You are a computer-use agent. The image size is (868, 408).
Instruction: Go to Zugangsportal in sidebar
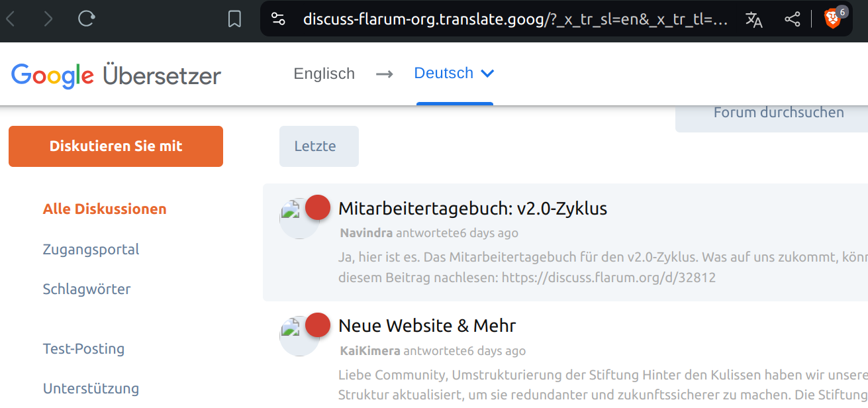[91, 250]
